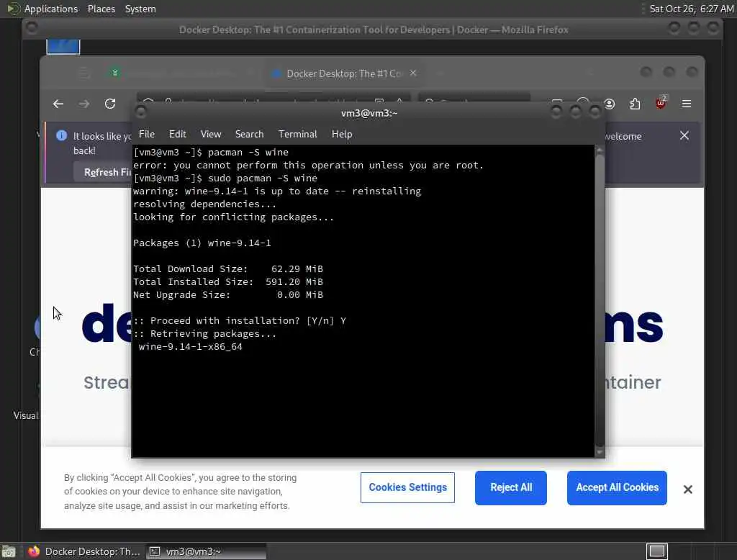Open Firefox extensions puzzle icon
The height and width of the screenshot is (560, 737).
pyautogui.click(x=635, y=104)
